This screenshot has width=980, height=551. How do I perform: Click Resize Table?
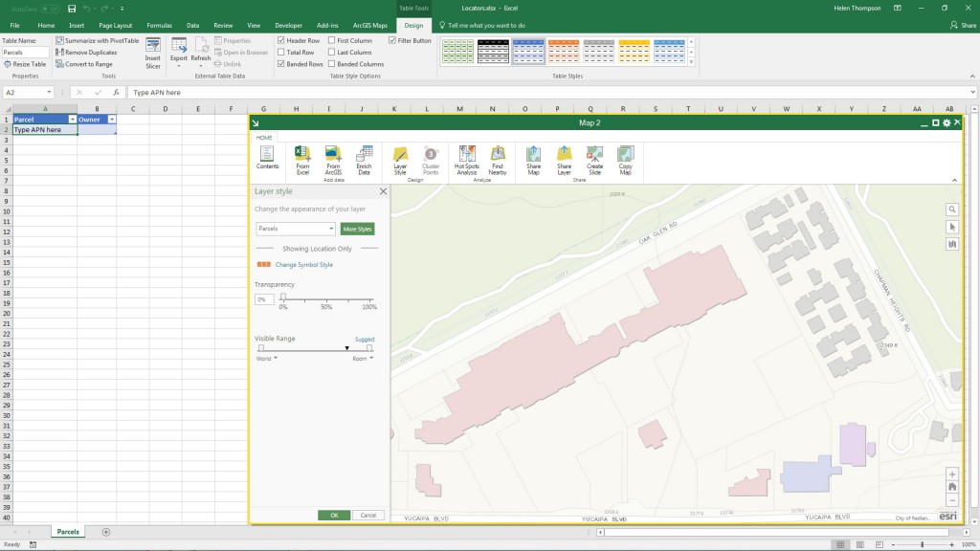pos(25,64)
